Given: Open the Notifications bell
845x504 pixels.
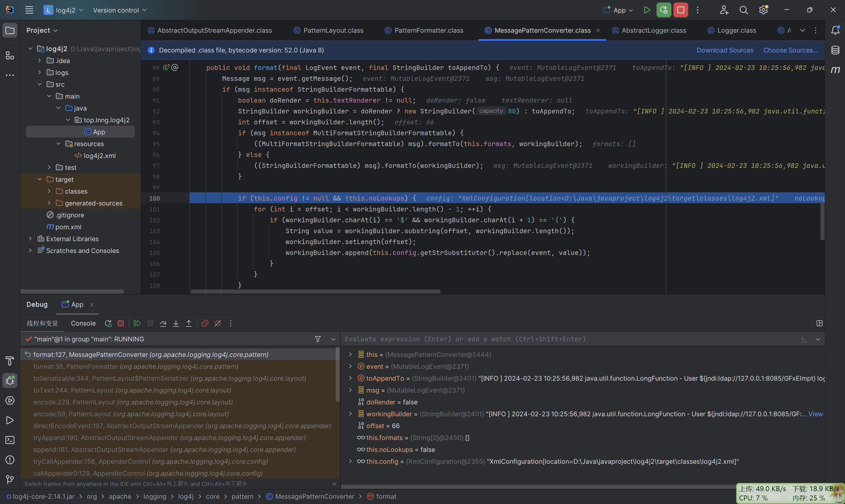Looking at the screenshot, I should pos(835,30).
